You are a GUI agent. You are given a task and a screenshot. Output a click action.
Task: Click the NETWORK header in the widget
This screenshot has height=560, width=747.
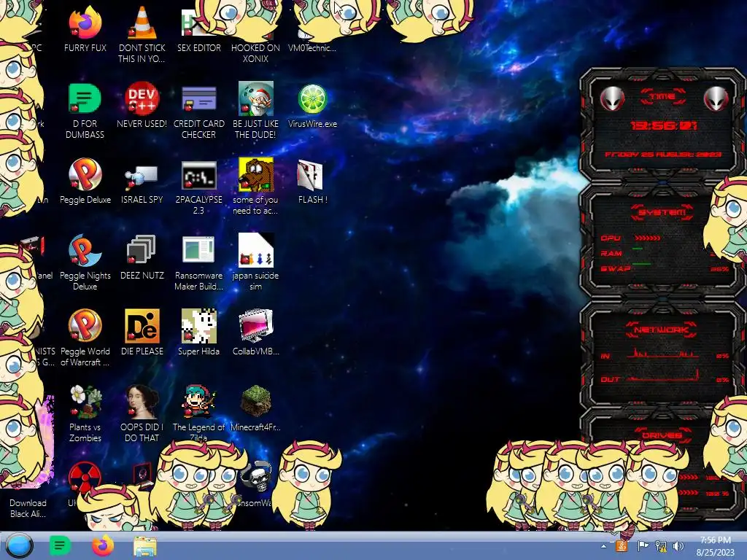661,330
